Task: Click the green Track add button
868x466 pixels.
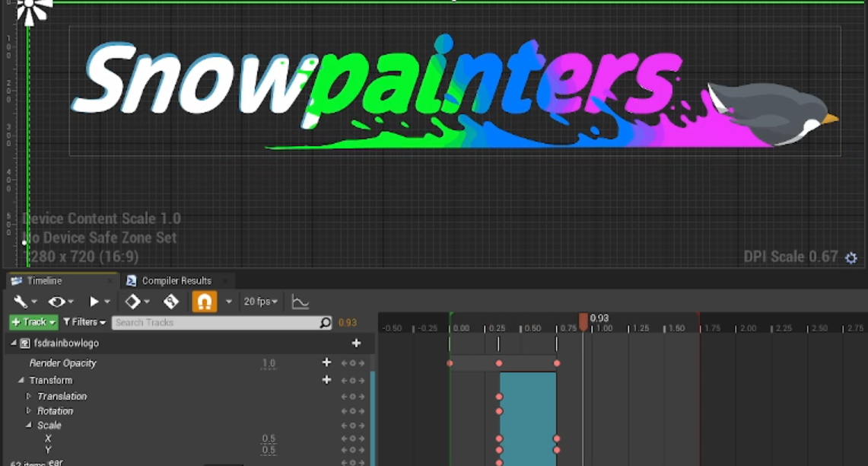Action: pos(33,323)
